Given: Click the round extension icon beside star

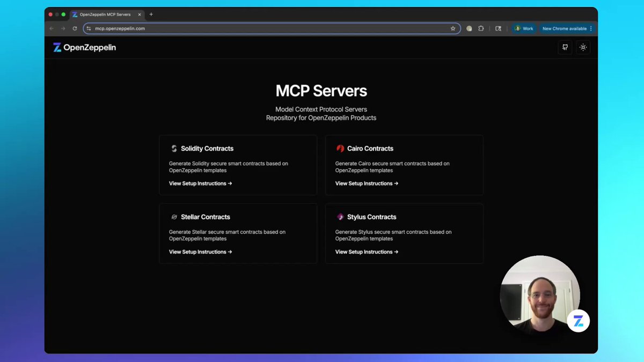Looking at the screenshot, I should tap(469, 28).
